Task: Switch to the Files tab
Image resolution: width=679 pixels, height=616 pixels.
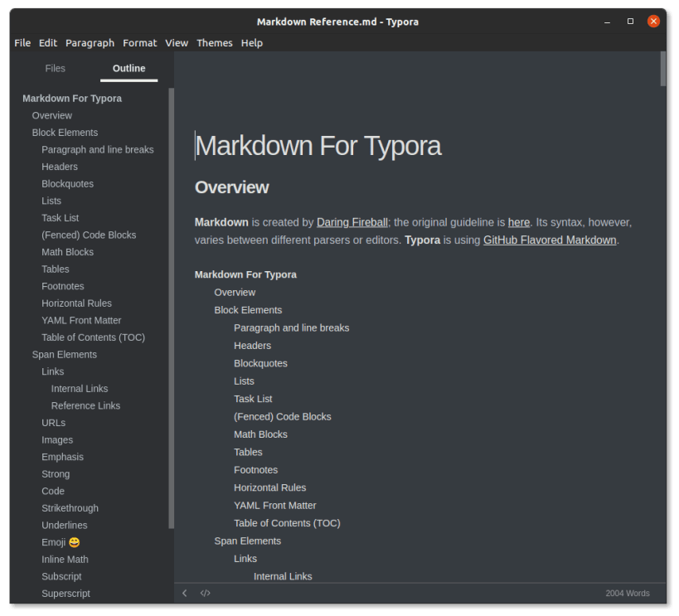Action: 55,69
